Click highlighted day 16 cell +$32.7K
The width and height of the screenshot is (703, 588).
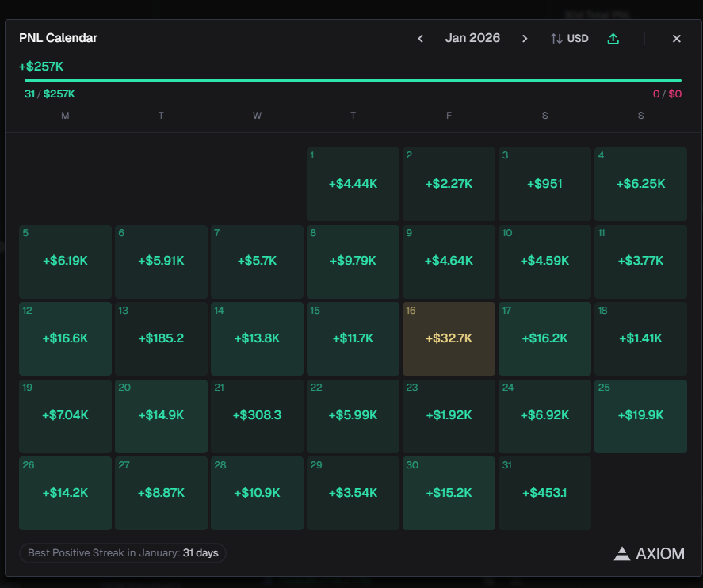449,339
